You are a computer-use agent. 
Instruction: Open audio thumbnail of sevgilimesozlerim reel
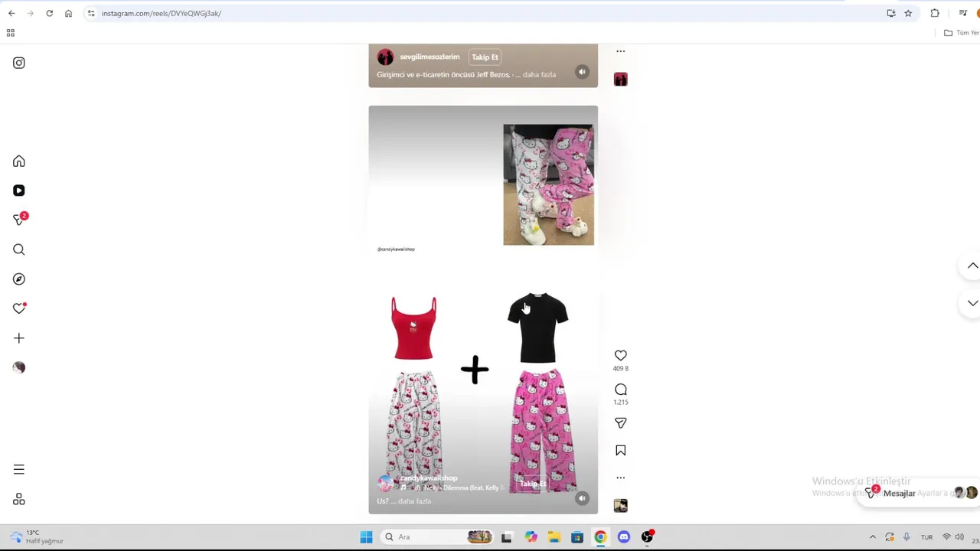pos(621,79)
